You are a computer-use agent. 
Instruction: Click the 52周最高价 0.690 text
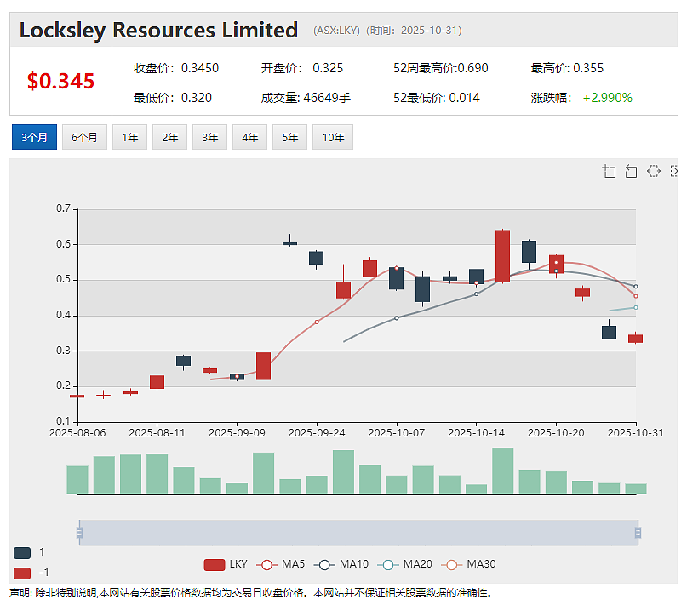(x=441, y=68)
